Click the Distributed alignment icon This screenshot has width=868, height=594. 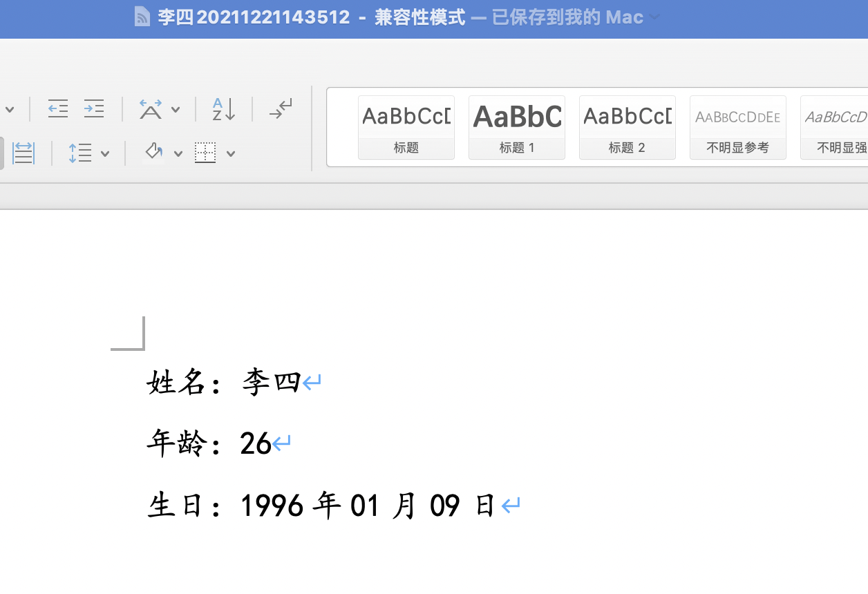[23, 153]
